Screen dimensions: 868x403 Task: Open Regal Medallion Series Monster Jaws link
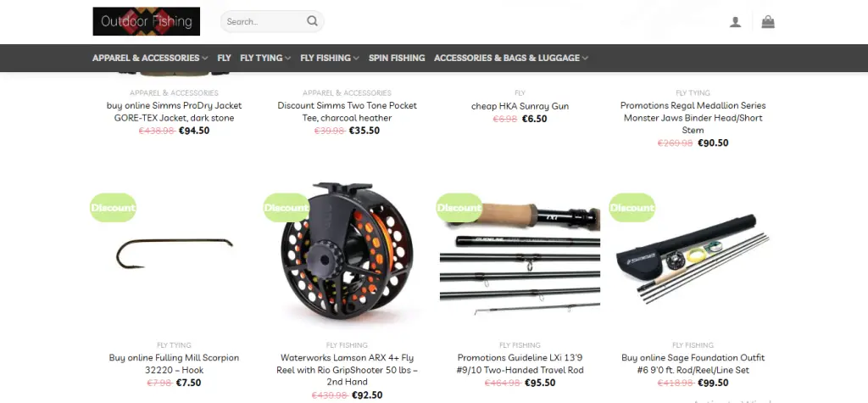[x=693, y=118]
